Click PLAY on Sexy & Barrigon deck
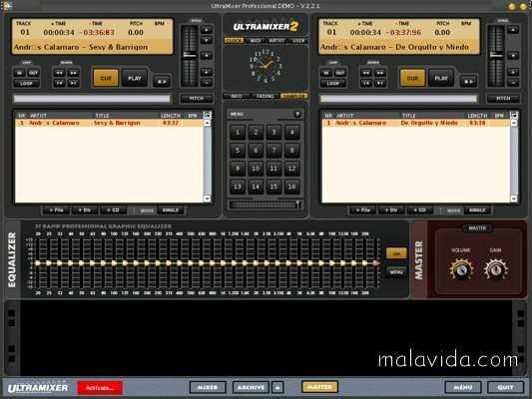 [135, 79]
